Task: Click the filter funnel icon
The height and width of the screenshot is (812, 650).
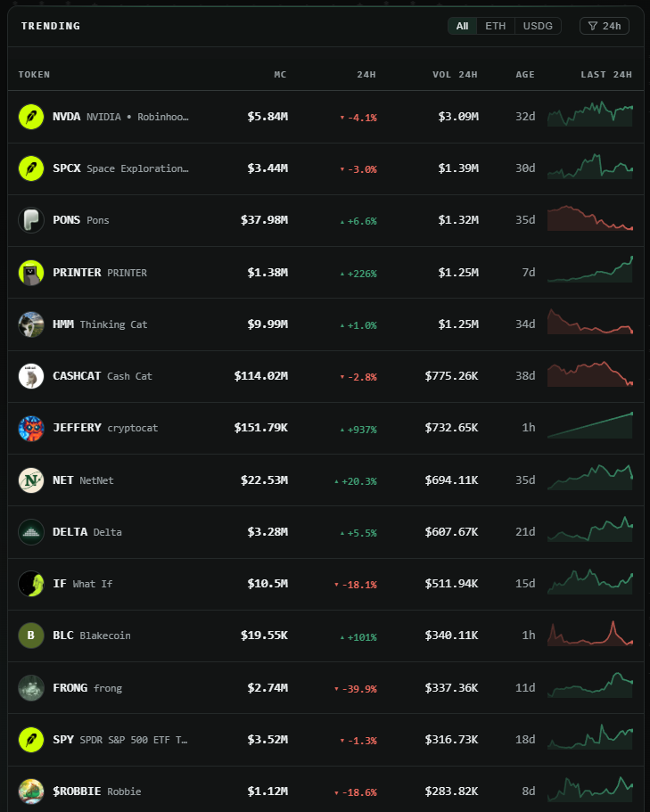Action: (593, 26)
